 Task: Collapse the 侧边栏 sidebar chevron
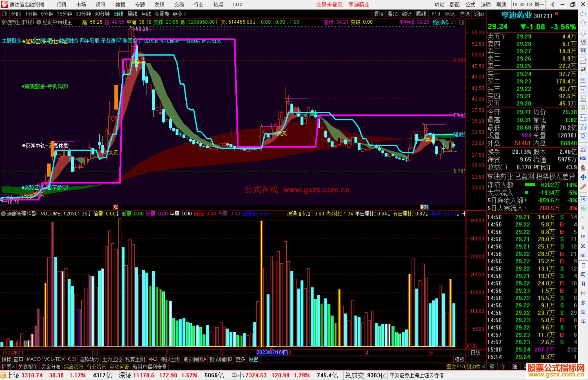[x=483, y=367]
